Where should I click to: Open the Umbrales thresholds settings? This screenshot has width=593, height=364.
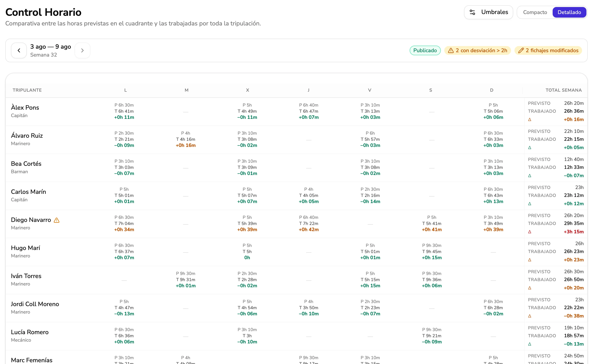(488, 12)
